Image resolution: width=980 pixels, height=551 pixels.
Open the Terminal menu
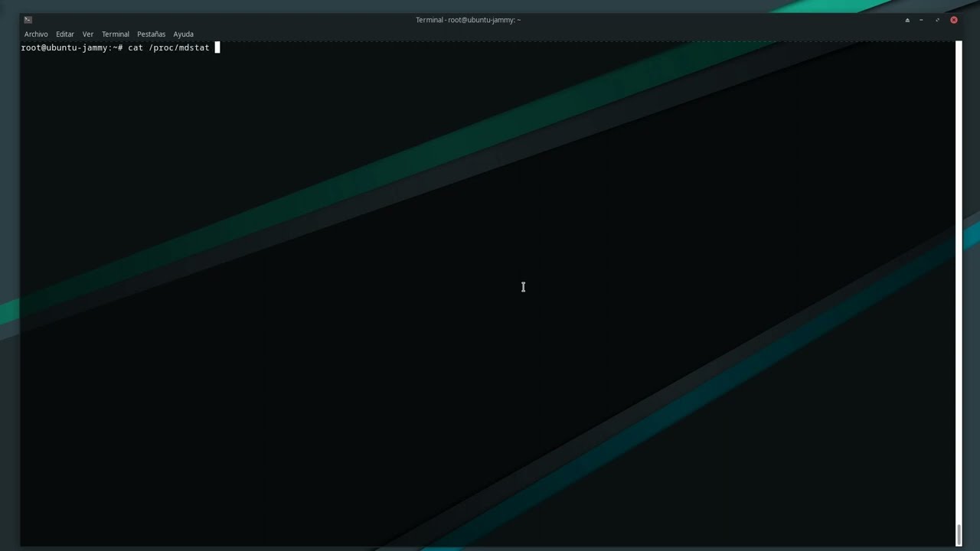[116, 34]
